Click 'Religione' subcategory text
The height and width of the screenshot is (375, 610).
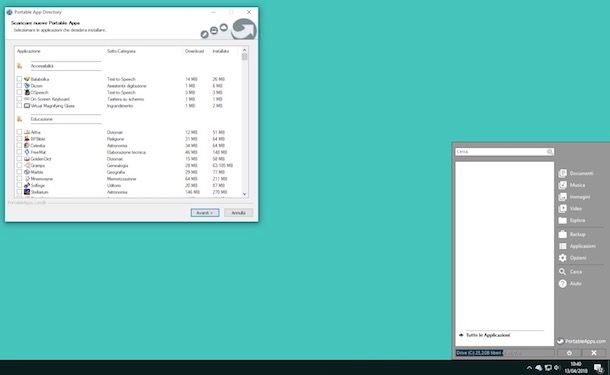[116, 139]
